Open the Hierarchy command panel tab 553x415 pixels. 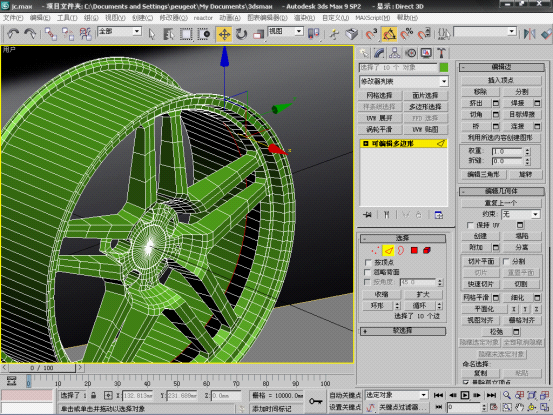point(395,53)
